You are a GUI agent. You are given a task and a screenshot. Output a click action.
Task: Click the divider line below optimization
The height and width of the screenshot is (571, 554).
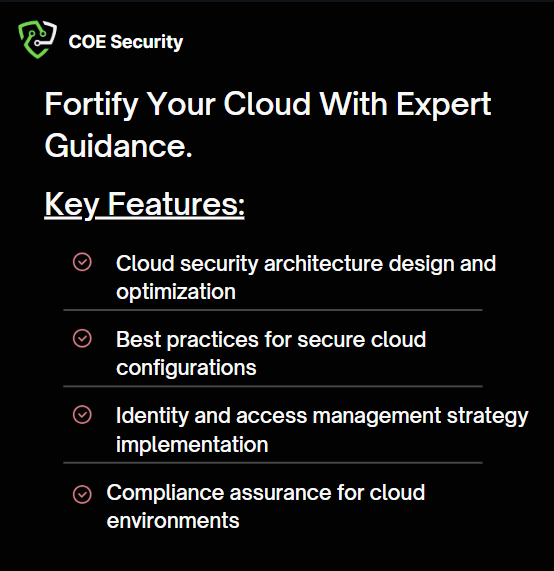coord(273,310)
